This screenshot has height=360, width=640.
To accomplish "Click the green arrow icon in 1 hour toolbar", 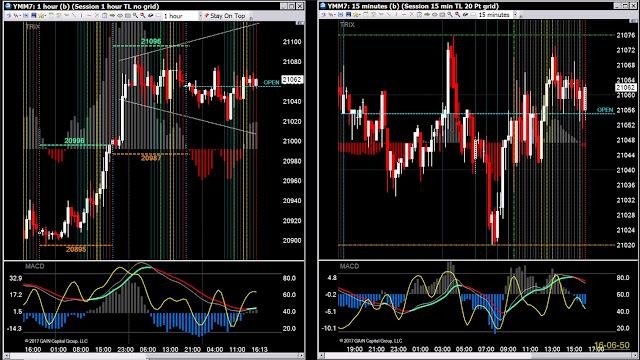I will click(112, 15).
